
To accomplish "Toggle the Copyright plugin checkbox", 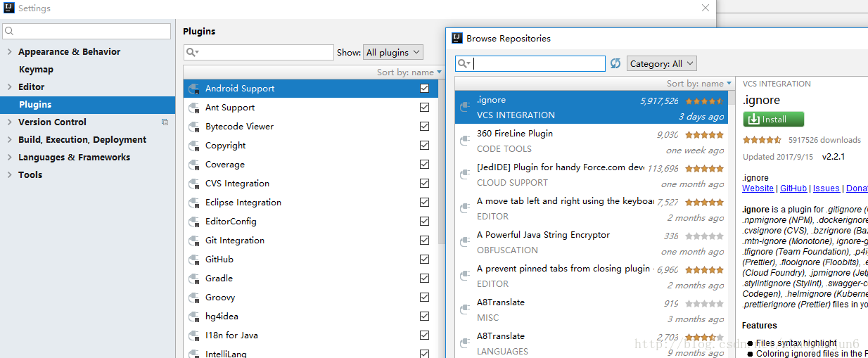I will [424, 146].
